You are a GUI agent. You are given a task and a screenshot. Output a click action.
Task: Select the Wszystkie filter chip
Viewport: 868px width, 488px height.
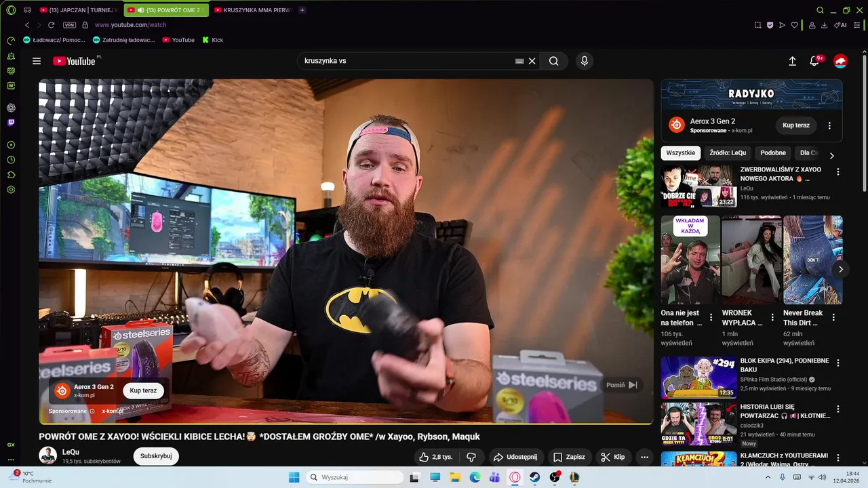680,153
